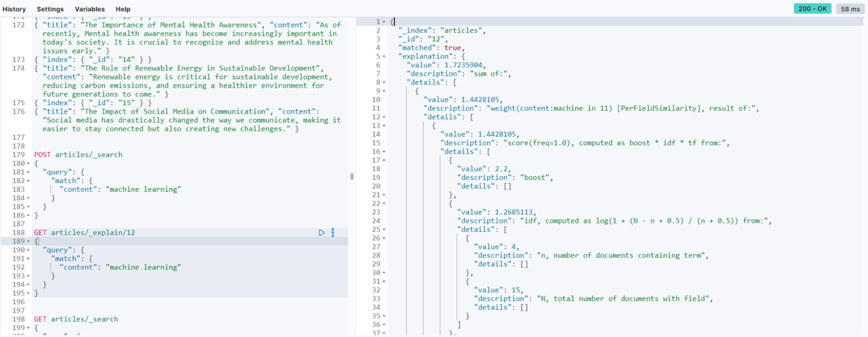Run the highlighted _explain request with the play icon
868x337 pixels.
click(322, 232)
